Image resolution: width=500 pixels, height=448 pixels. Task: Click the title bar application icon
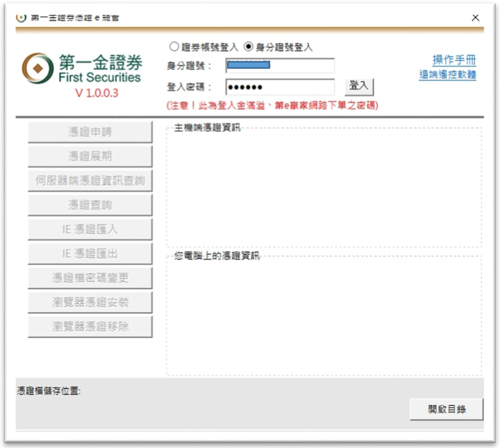(21, 17)
